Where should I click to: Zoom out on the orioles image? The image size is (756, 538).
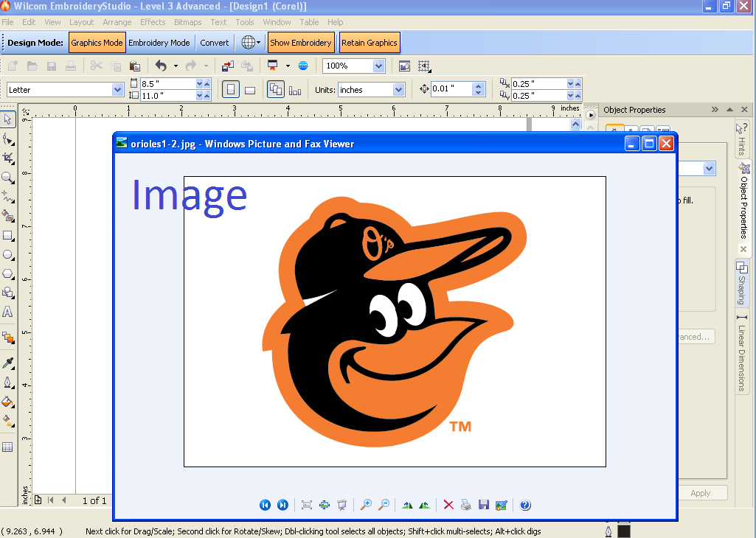(x=384, y=505)
